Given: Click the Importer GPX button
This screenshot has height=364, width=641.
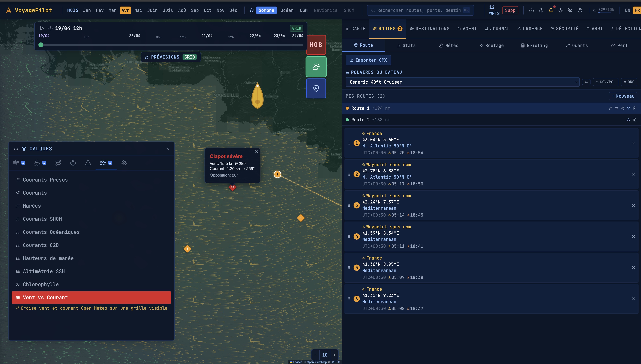Looking at the screenshot, I should click(368, 60).
